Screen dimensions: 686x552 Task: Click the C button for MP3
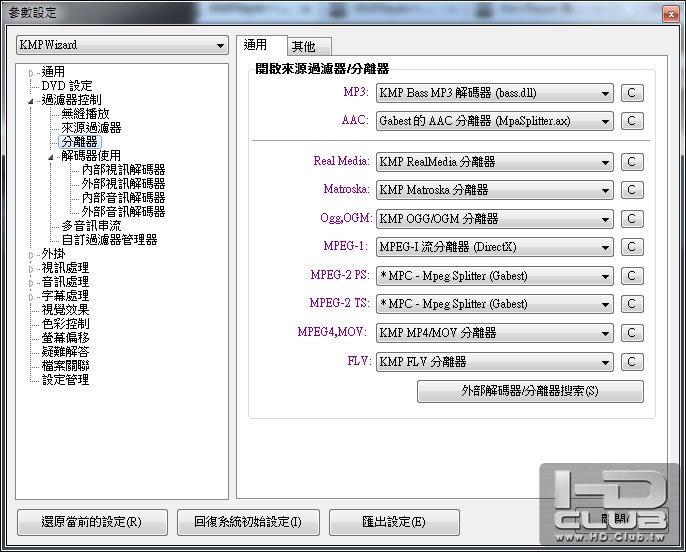(632, 93)
